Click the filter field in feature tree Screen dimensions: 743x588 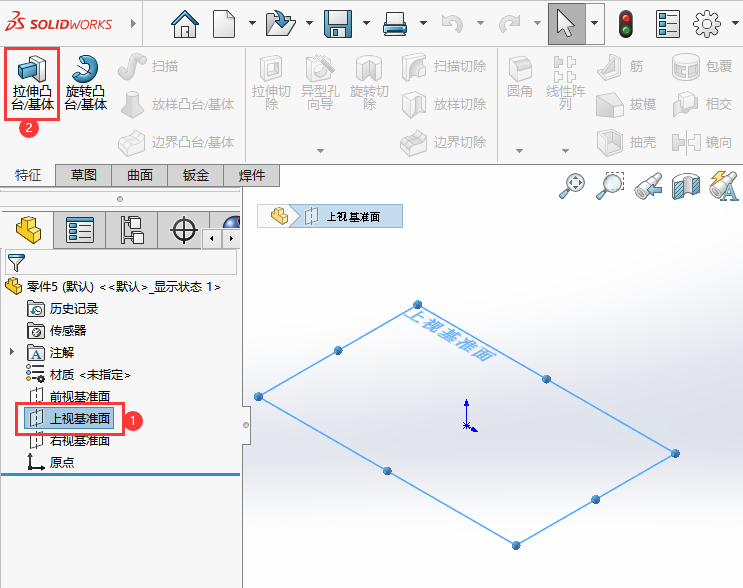[121, 262]
